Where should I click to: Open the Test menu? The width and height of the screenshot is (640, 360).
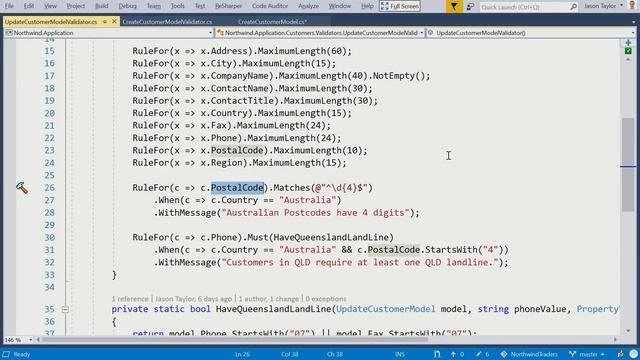click(200, 6)
